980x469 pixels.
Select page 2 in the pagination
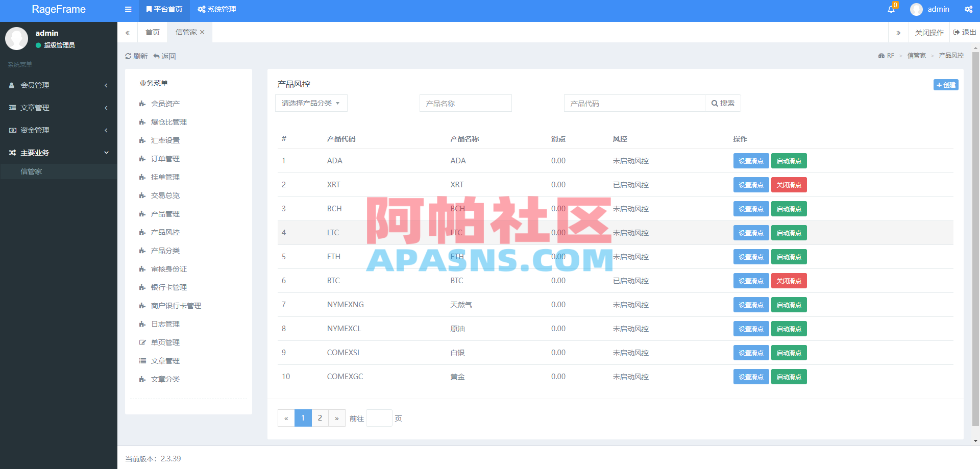tap(320, 418)
